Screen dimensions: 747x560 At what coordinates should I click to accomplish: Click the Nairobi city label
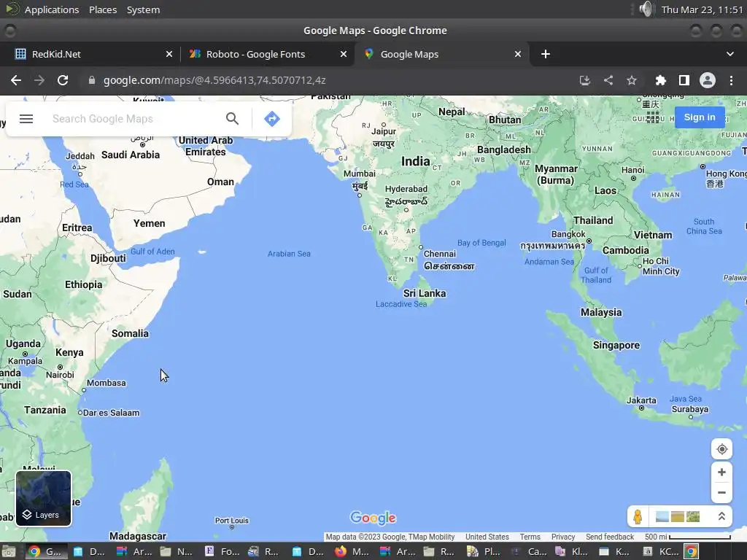[x=60, y=375]
